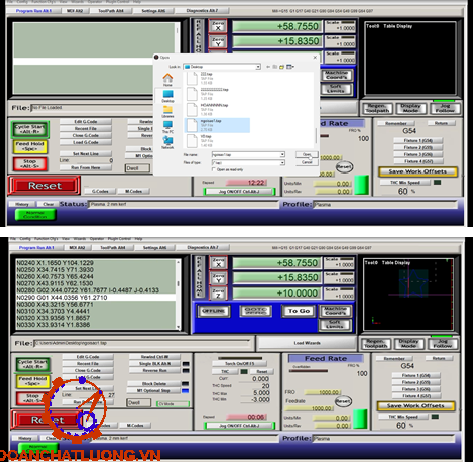This screenshot has height=462, width=473.
Task: Go to This PC in Open dialog
Action: pos(168,127)
